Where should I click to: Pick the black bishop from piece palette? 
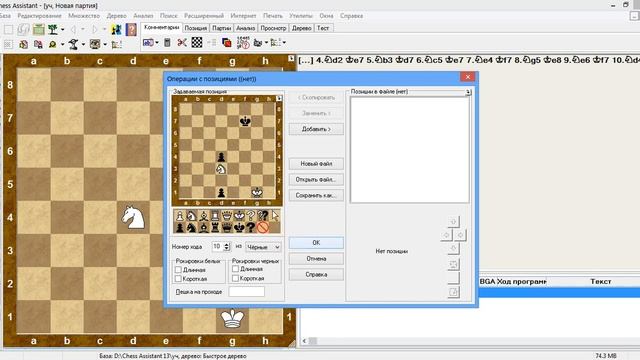203,228
